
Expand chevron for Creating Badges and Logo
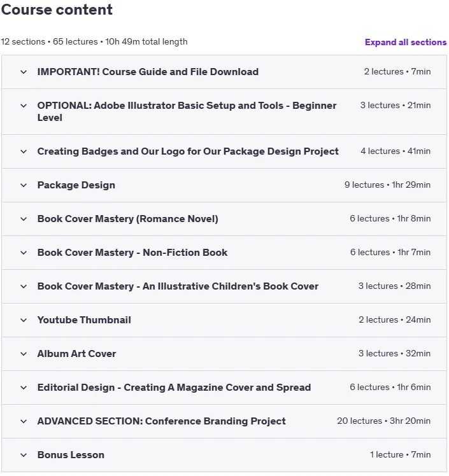coord(24,151)
